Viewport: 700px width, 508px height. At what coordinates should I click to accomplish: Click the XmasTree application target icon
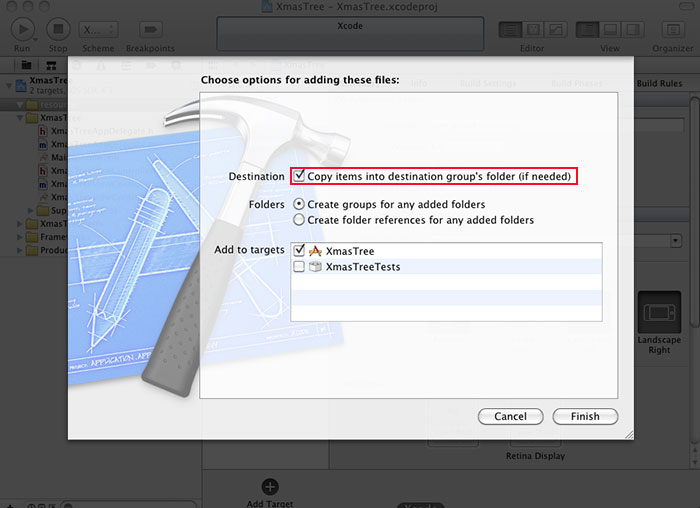click(315, 251)
